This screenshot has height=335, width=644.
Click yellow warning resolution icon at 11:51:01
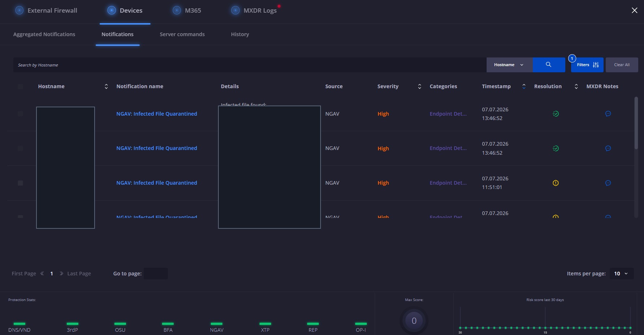coord(556,183)
